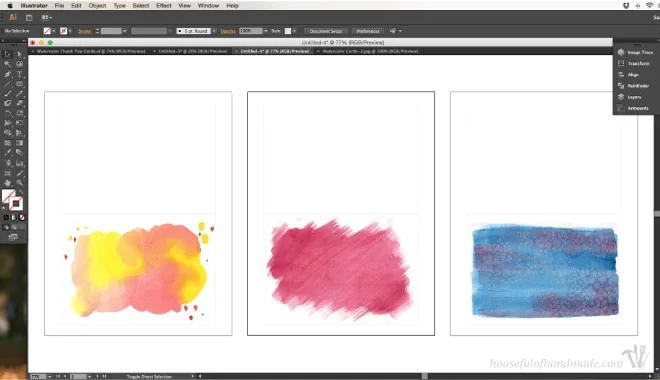Swap fill and stroke arrows
The image size is (660, 380).
pyautogui.click(x=21, y=192)
